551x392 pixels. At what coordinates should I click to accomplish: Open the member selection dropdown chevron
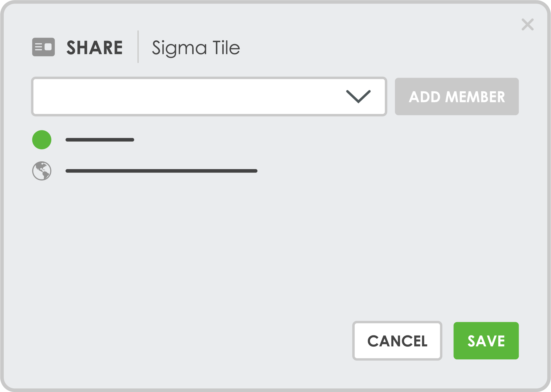click(x=359, y=96)
